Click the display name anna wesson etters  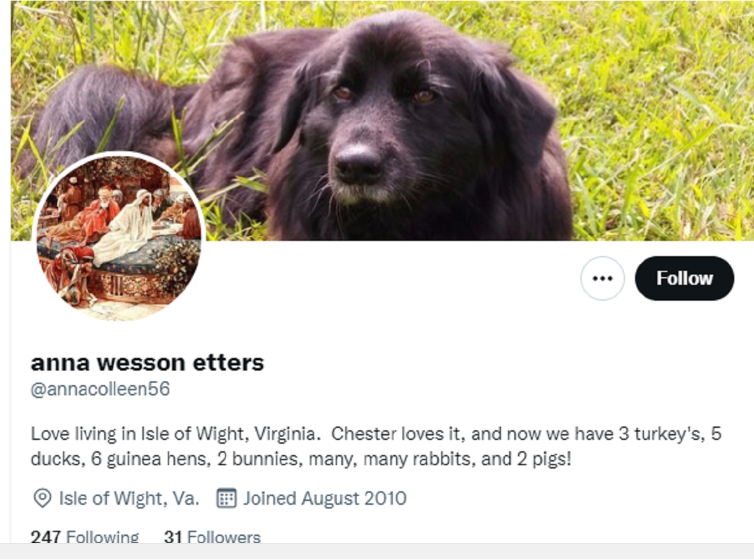[x=147, y=362]
